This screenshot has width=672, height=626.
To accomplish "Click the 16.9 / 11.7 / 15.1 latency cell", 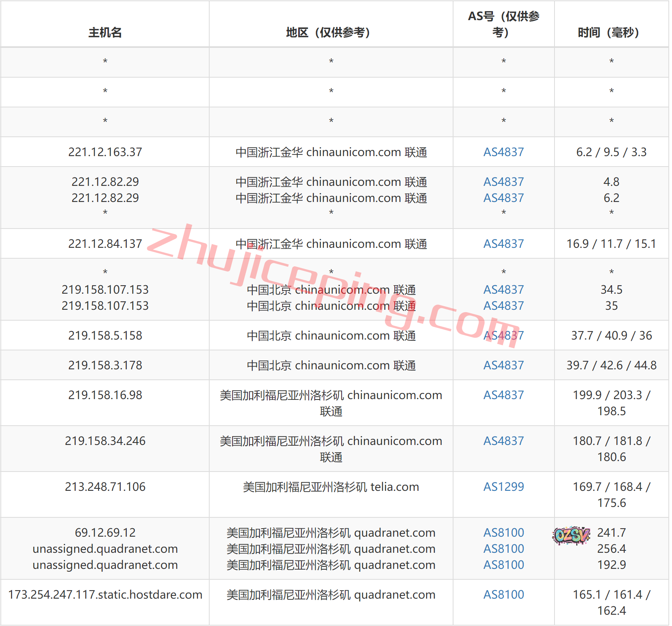I will point(611,244).
